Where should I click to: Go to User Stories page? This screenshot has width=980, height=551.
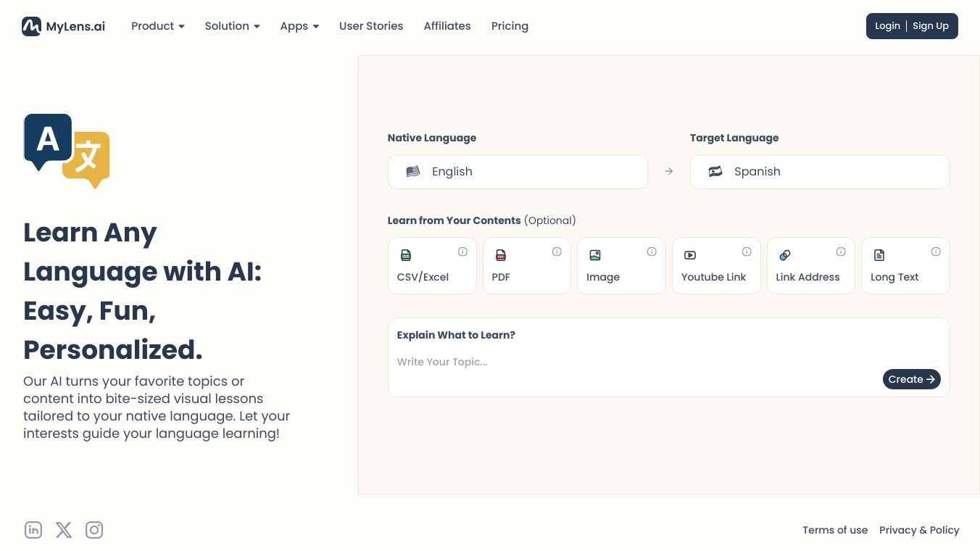pyautogui.click(x=371, y=26)
